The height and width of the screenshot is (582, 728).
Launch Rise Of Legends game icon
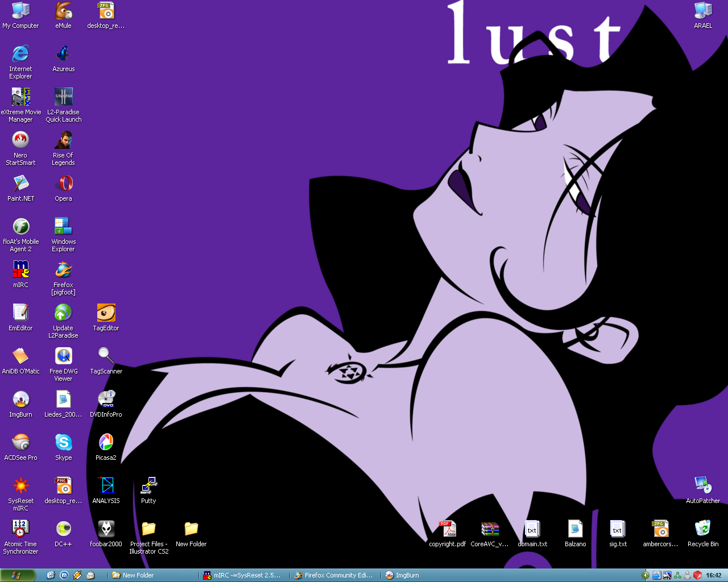(x=63, y=148)
